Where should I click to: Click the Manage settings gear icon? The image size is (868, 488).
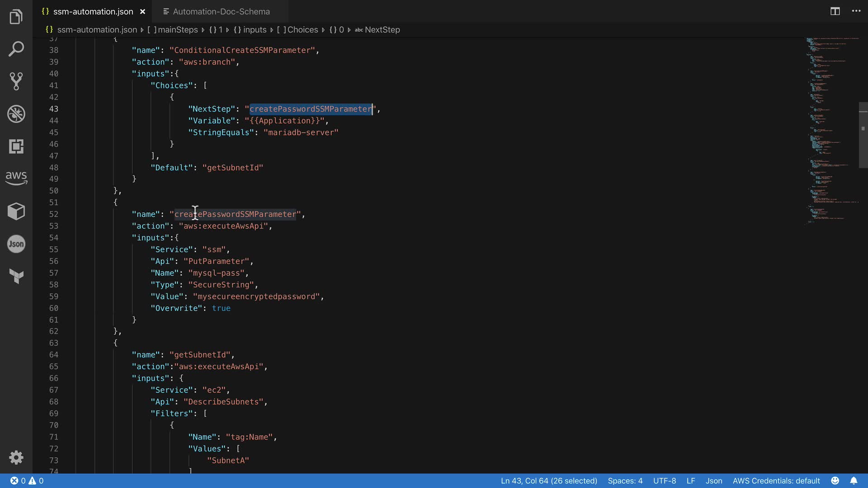coord(16,457)
